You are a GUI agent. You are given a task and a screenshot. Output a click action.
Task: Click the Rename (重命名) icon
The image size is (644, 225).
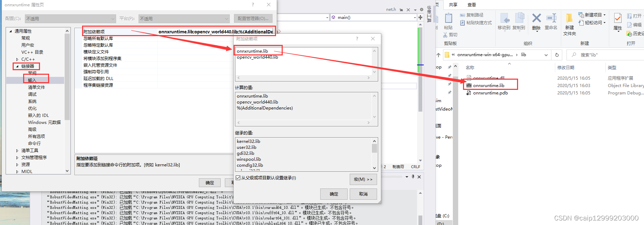[551, 18]
